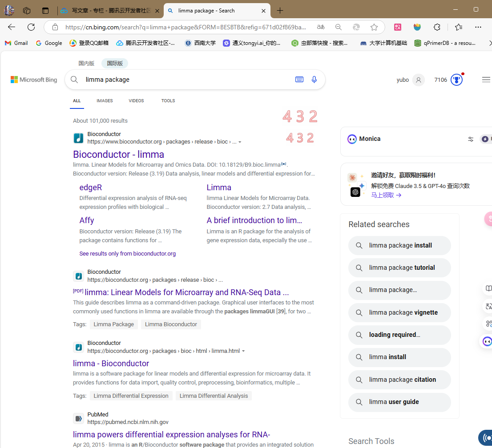Search loading required… suggestion
Image resolution: width=492 pixels, height=448 pixels.
[399, 335]
